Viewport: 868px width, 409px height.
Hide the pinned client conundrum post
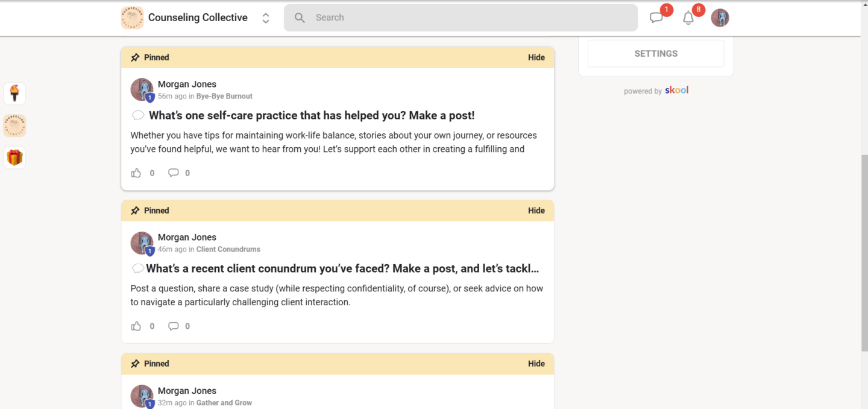(x=536, y=211)
